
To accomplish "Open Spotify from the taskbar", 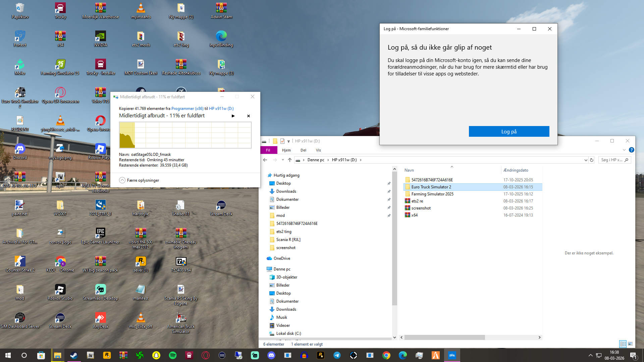I will click(x=173, y=355).
